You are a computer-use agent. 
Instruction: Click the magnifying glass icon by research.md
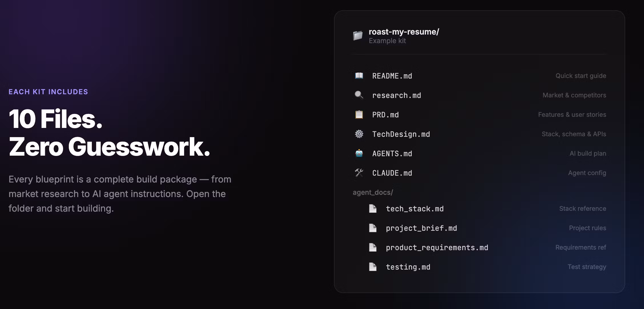point(359,95)
